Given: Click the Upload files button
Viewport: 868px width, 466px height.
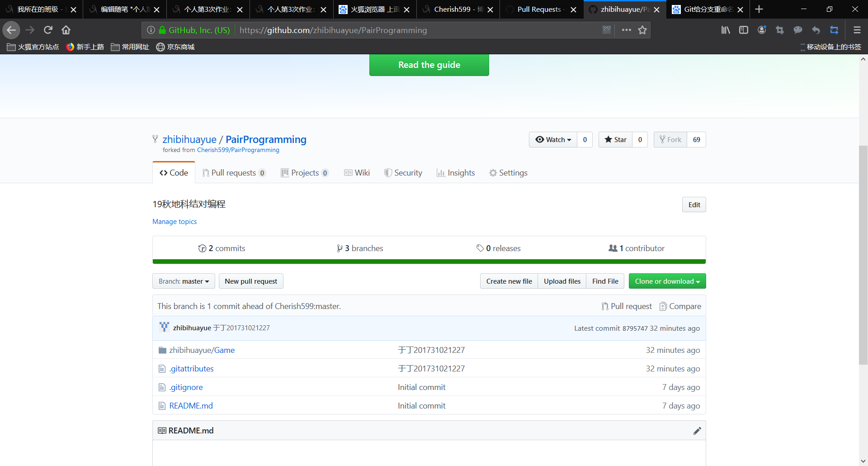Looking at the screenshot, I should [x=562, y=281].
